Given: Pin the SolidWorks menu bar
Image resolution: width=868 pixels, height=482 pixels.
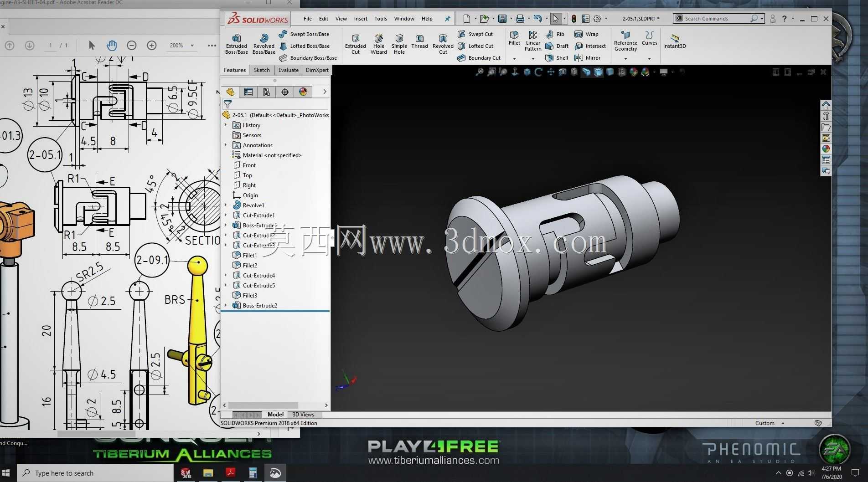Looking at the screenshot, I should pyautogui.click(x=447, y=19).
